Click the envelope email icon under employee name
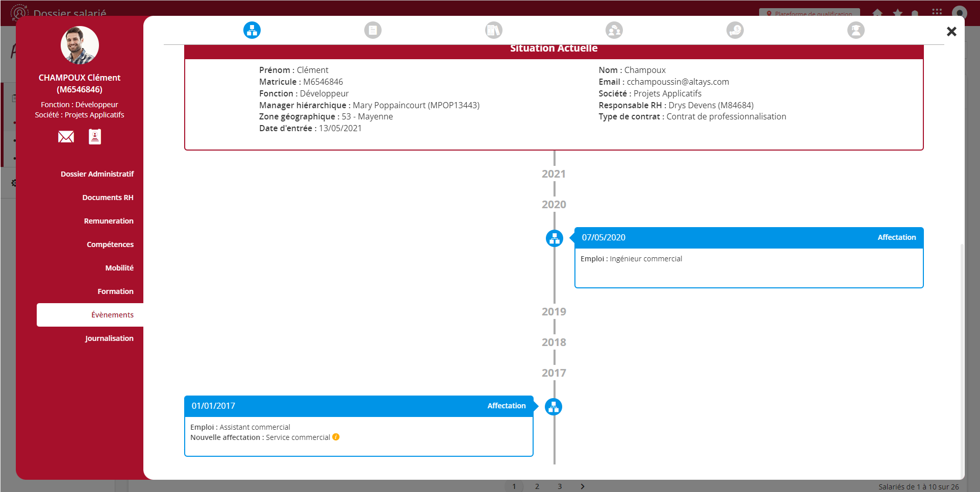This screenshot has width=980, height=492. tap(66, 137)
